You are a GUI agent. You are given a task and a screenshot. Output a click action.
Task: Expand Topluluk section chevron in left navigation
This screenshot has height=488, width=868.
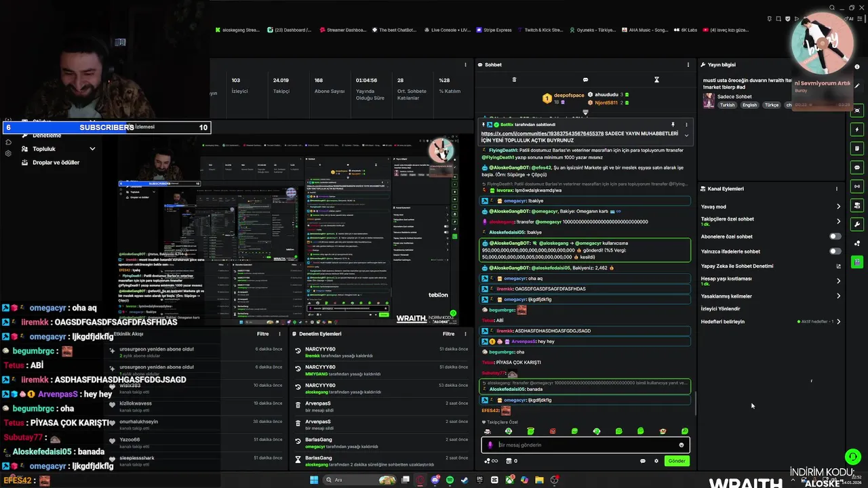click(x=92, y=149)
